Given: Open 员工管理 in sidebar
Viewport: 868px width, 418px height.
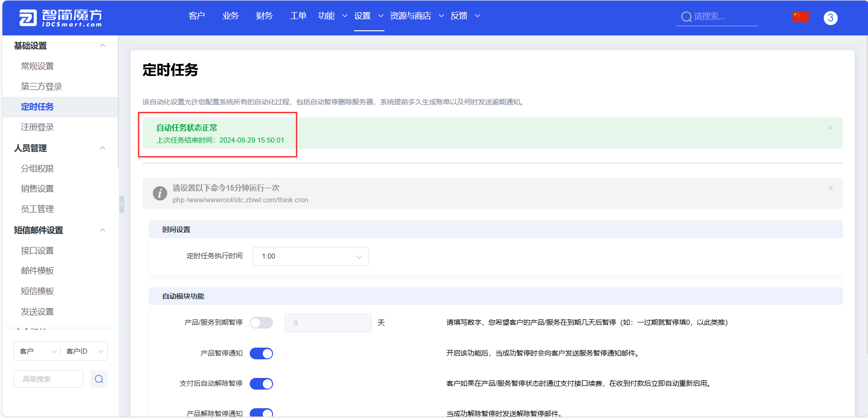Looking at the screenshot, I should [x=37, y=209].
